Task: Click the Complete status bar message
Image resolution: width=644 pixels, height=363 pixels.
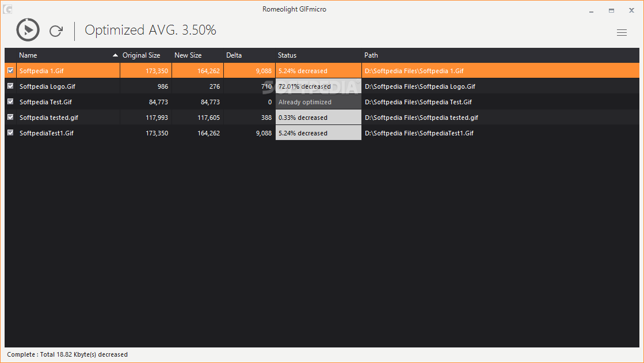Action: point(67,354)
